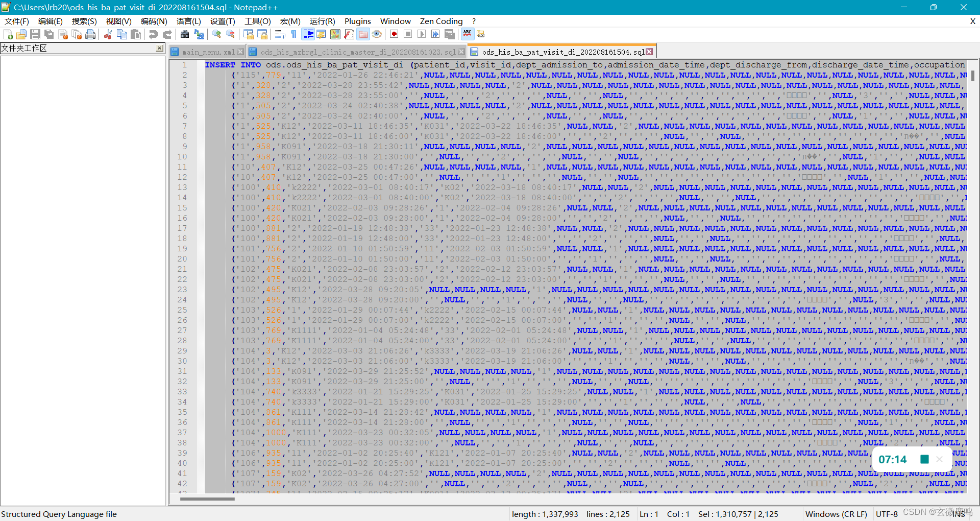Screen dimensions: 980x521
Task: Toggle the indent guide display
Action: pyautogui.click(x=308, y=34)
